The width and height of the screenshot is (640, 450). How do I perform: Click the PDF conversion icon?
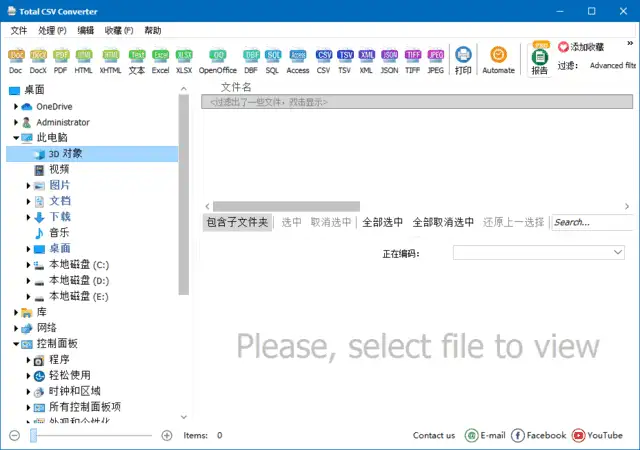click(62, 59)
